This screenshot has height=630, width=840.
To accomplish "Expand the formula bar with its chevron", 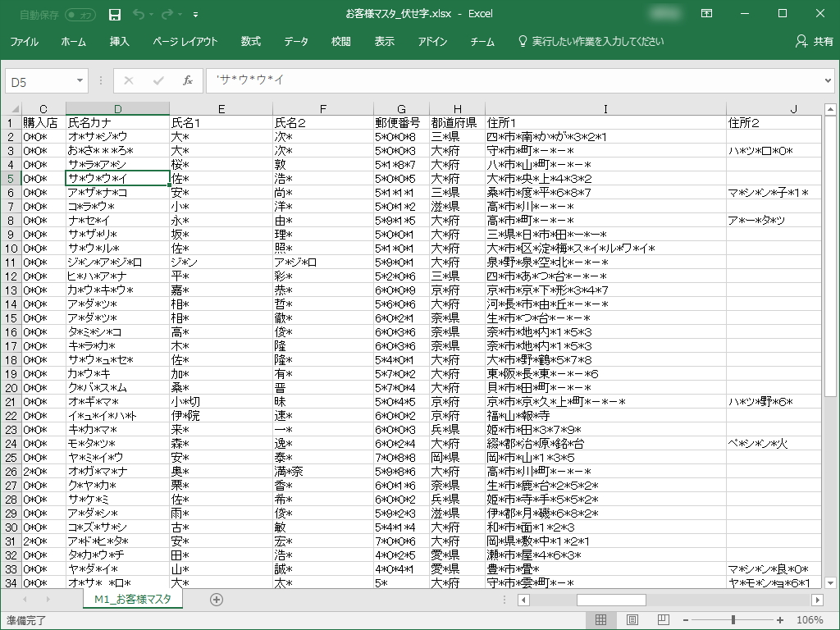I will [x=829, y=80].
